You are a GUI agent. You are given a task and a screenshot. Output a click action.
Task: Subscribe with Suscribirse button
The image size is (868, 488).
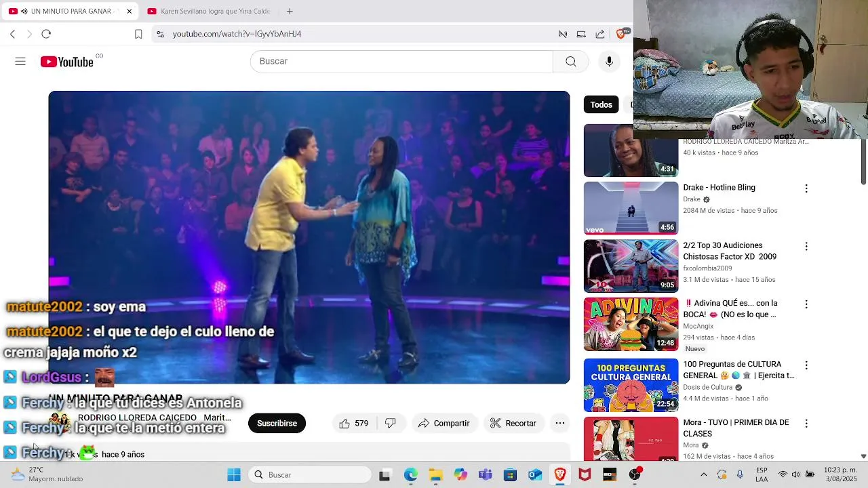[277, 423]
